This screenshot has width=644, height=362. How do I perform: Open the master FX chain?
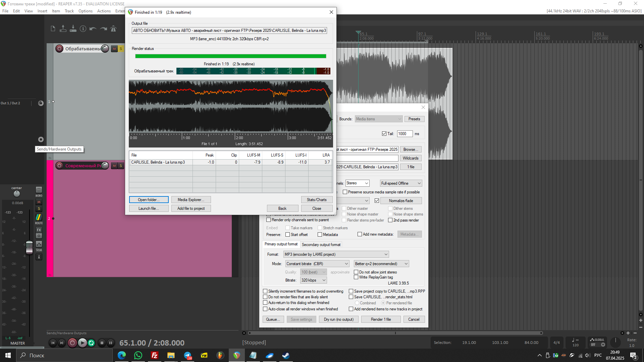coord(39,230)
